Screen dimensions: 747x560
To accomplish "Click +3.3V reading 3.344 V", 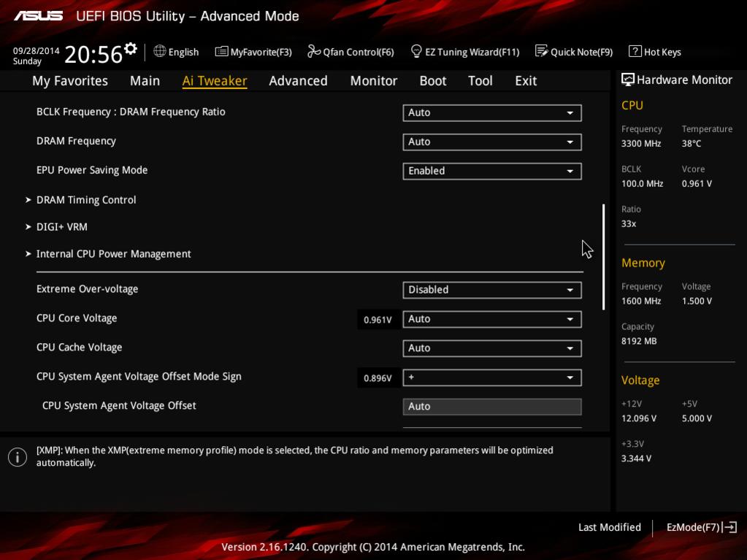I will [636, 458].
